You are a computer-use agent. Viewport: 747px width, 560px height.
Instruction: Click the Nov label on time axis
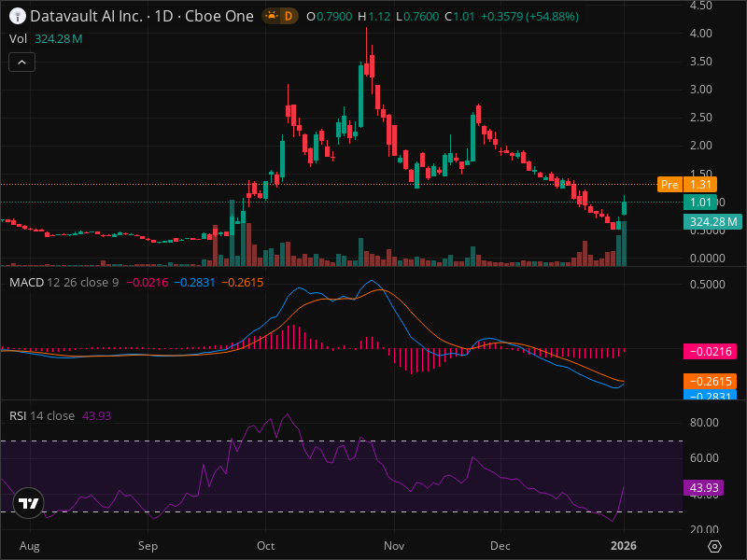coord(394,546)
